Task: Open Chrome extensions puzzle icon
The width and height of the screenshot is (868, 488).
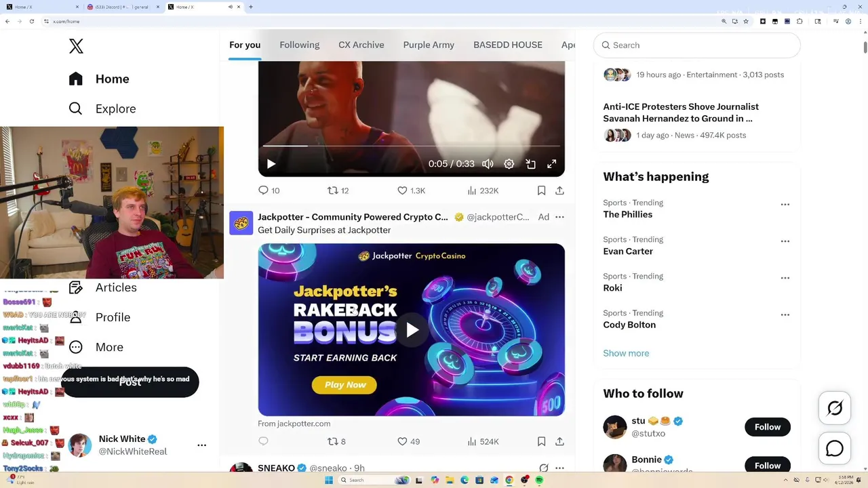Action: [800, 21]
